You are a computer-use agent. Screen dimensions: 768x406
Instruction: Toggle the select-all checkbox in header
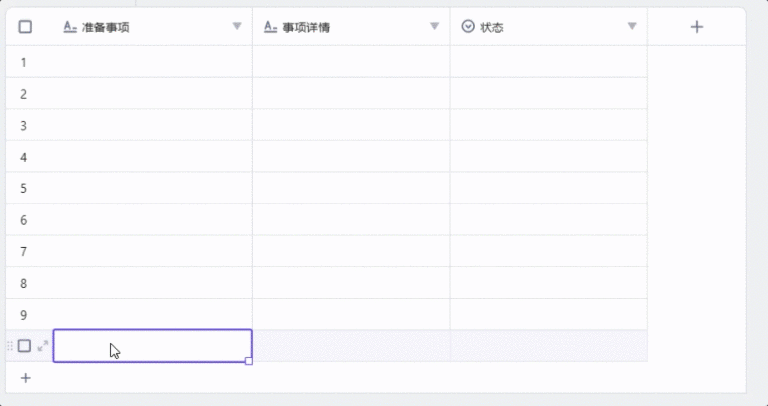point(26,27)
